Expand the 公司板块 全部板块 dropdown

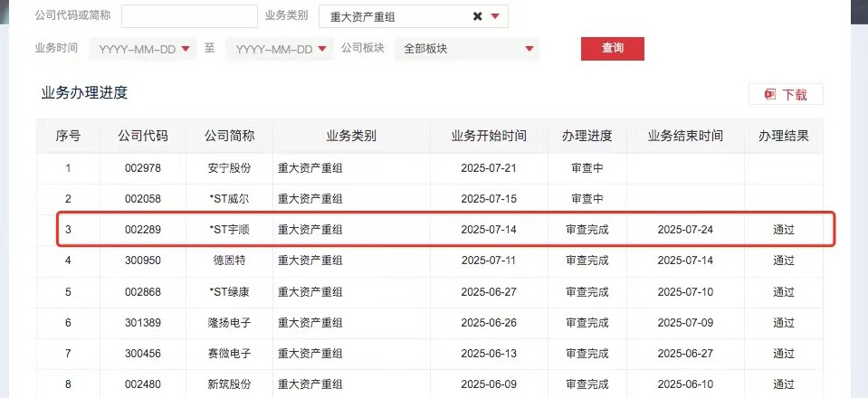click(467, 49)
